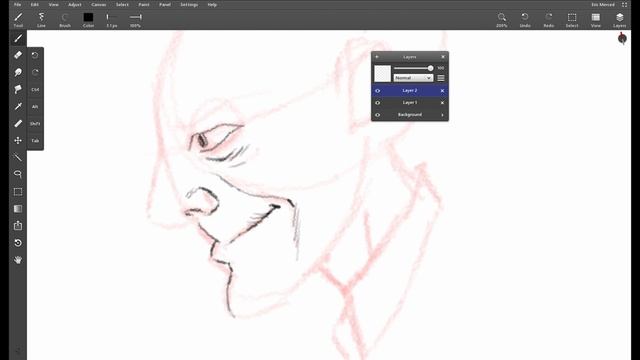This screenshot has height=360, width=640.
Task: Hide Layer 2 with its eye icon
Action: pyautogui.click(x=378, y=91)
